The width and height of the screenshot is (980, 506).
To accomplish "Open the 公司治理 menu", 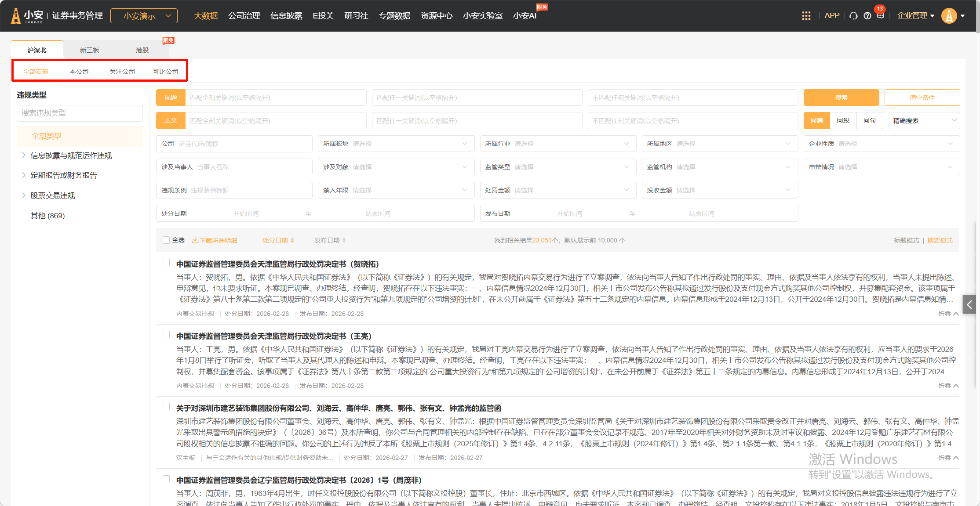I will (x=244, y=16).
